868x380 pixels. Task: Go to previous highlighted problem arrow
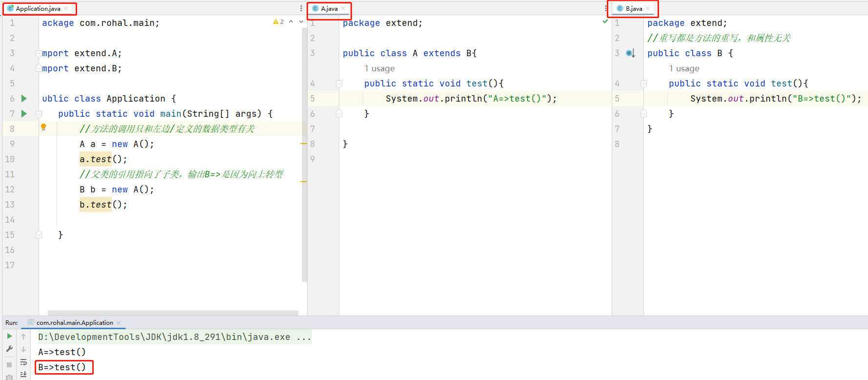[291, 21]
